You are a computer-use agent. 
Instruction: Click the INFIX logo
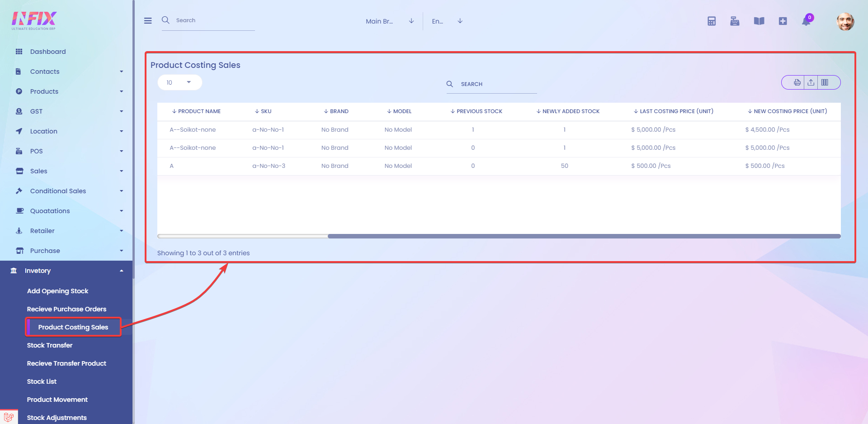[34, 21]
